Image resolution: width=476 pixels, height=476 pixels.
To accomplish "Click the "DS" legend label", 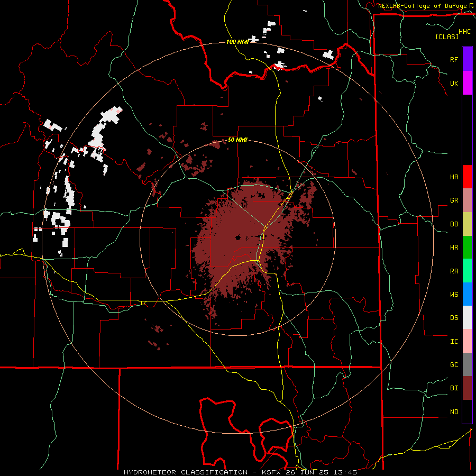I will click(454, 318).
